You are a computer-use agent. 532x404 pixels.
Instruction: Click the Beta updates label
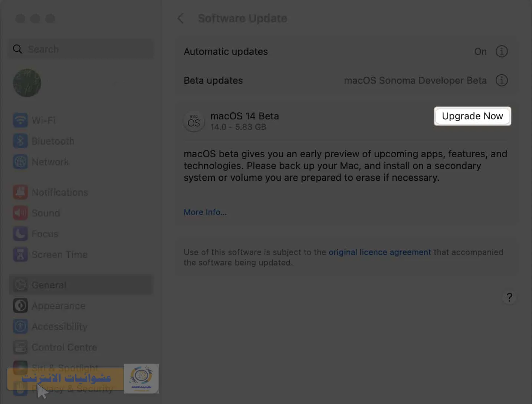pyautogui.click(x=213, y=80)
